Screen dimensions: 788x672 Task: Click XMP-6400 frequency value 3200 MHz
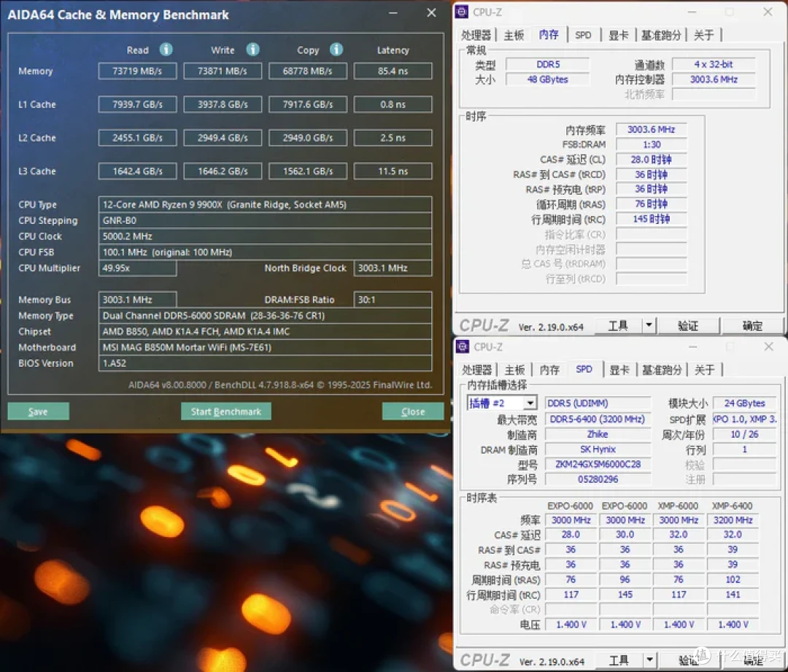[x=733, y=520]
